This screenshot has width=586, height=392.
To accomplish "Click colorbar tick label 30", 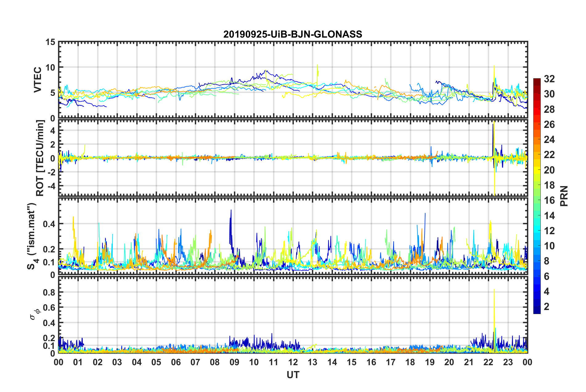I will click(549, 94).
